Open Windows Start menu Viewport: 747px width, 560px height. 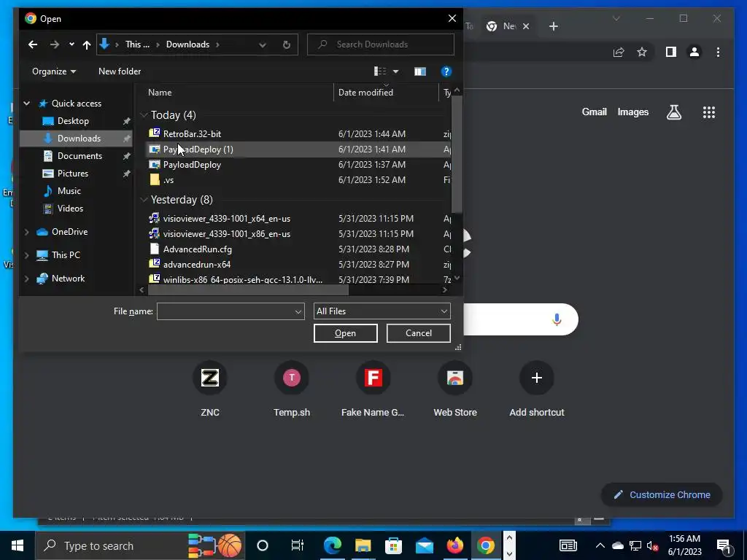pos(18,545)
